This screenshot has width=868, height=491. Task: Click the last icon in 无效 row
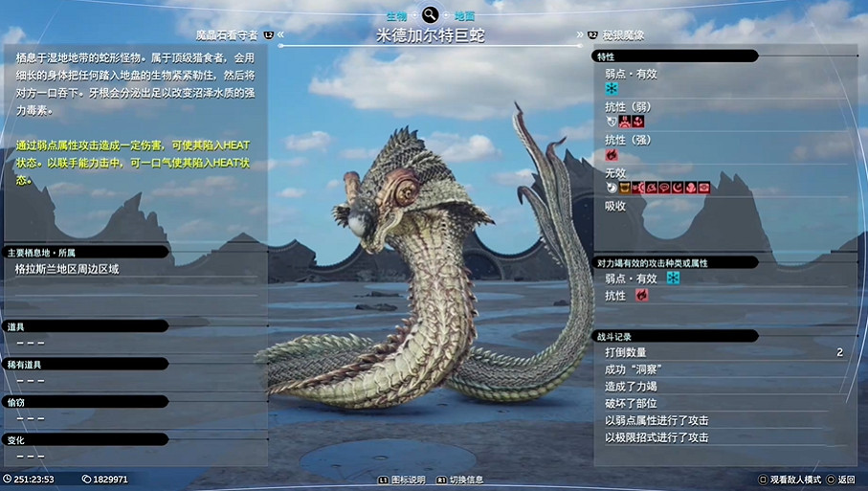tap(704, 188)
